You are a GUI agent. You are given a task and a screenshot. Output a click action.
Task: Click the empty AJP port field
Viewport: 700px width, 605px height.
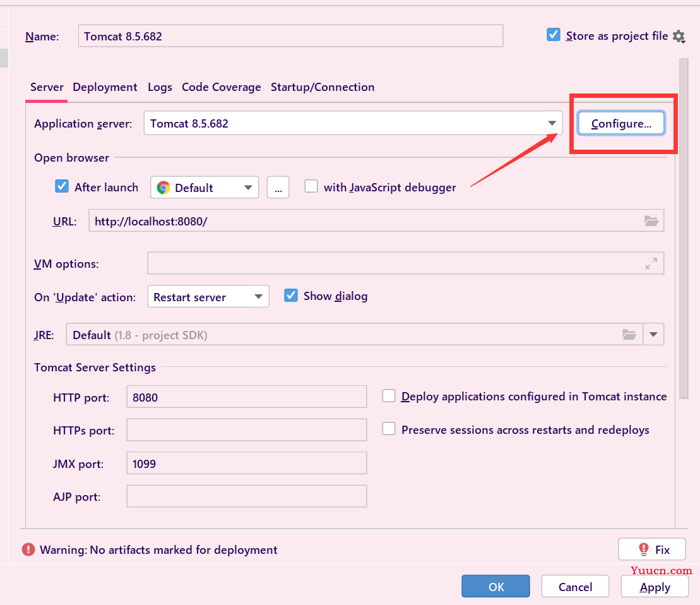pos(246,496)
